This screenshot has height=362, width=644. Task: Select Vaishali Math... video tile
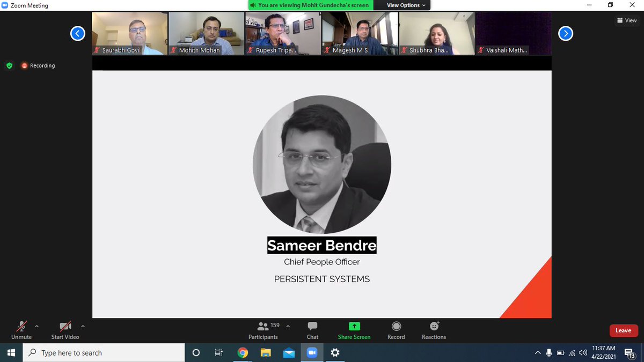coord(514,33)
